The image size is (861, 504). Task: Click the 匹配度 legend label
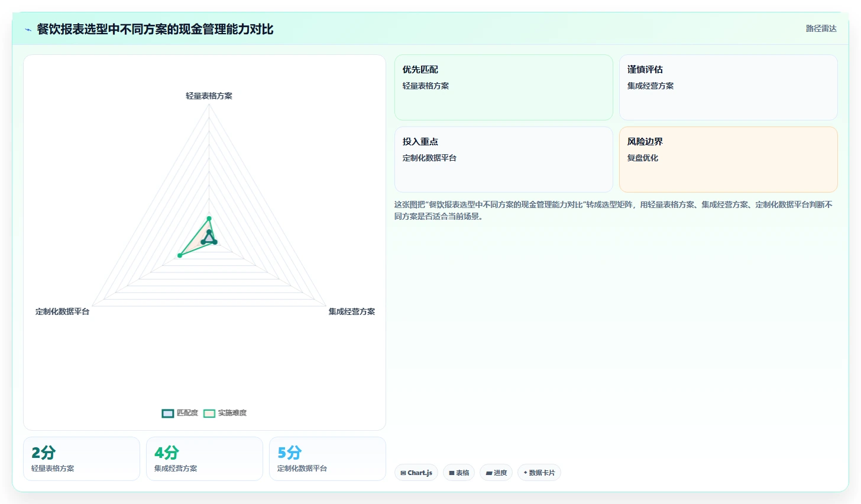(187, 413)
